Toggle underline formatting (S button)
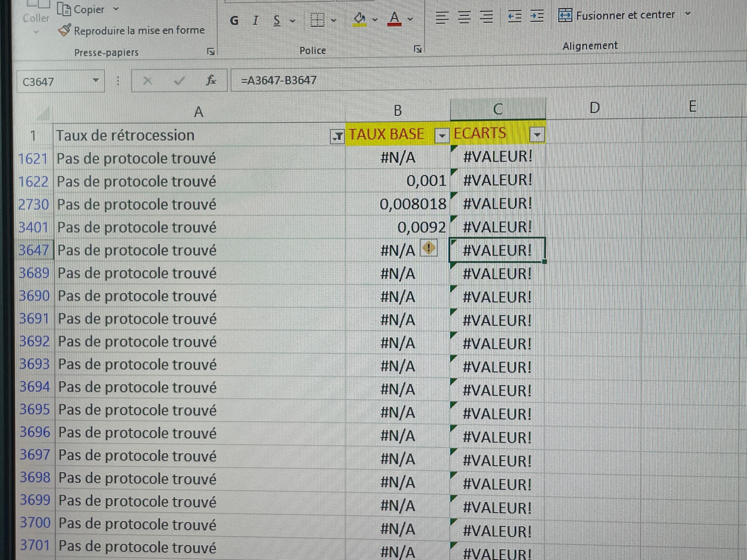 coord(277,21)
